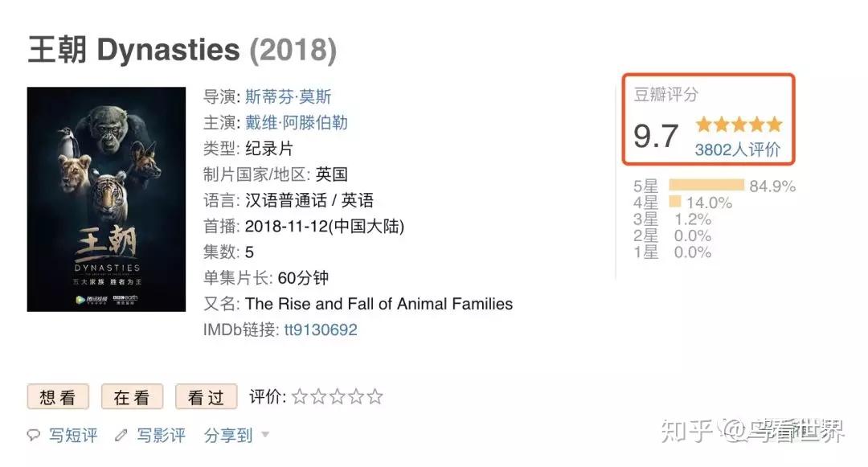Mark the show as 在看

click(132, 397)
